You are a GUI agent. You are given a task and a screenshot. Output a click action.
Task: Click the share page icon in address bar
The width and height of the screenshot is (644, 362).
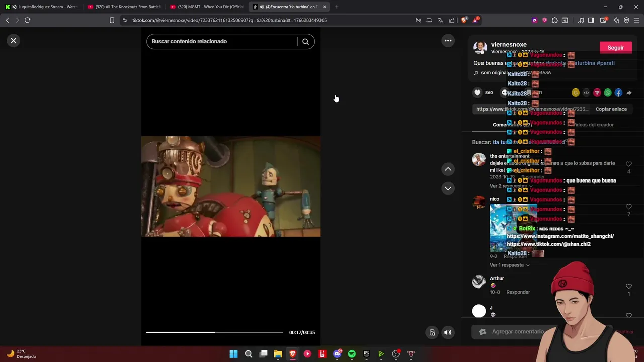(x=451, y=20)
